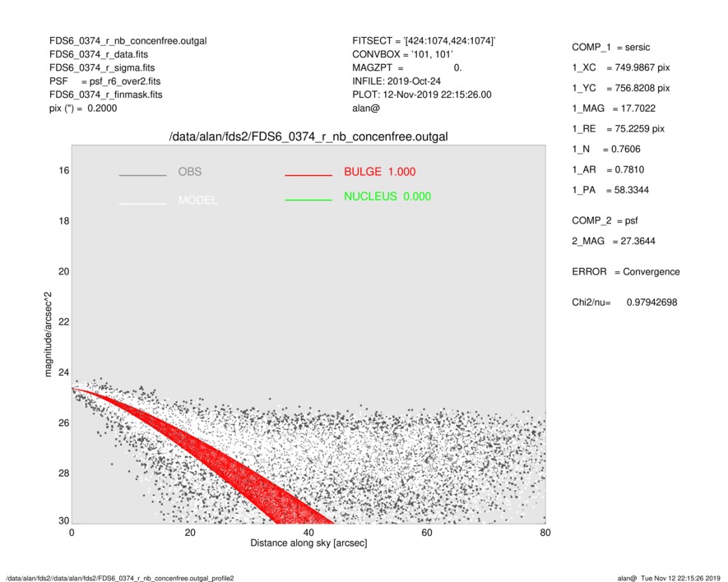728x582 pixels.
Task: Click the white MODEL legend line
Action: coord(142,202)
